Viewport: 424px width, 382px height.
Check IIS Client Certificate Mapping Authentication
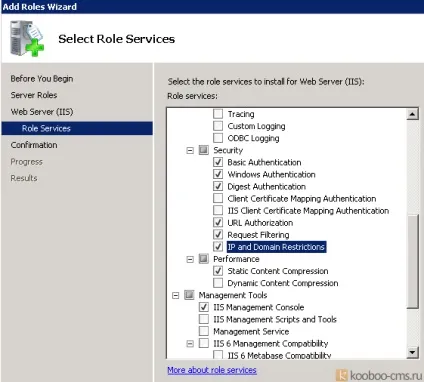(x=218, y=210)
